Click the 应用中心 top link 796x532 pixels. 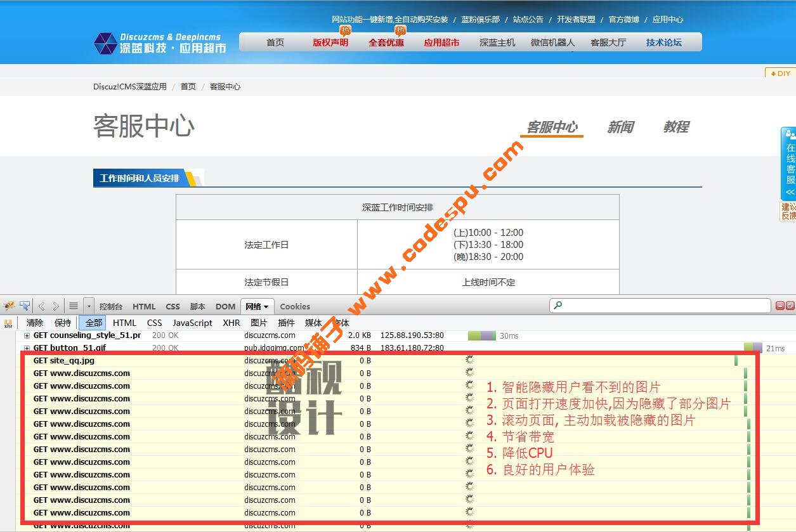668,20
